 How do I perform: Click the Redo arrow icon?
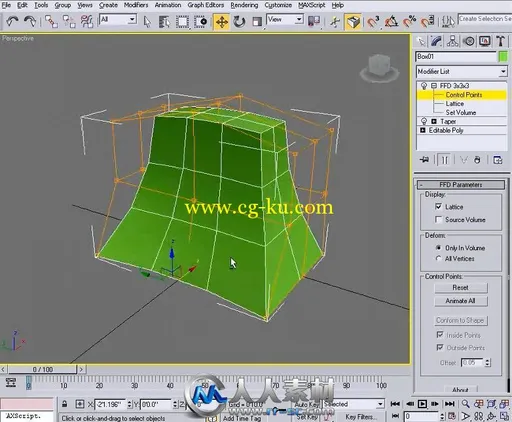[30, 22]
